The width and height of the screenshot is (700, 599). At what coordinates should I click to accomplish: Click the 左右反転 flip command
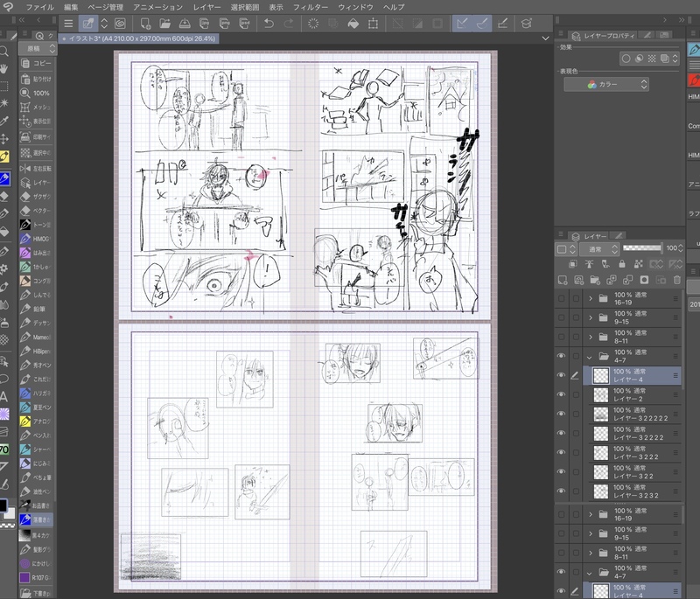[x=37, y=168]
